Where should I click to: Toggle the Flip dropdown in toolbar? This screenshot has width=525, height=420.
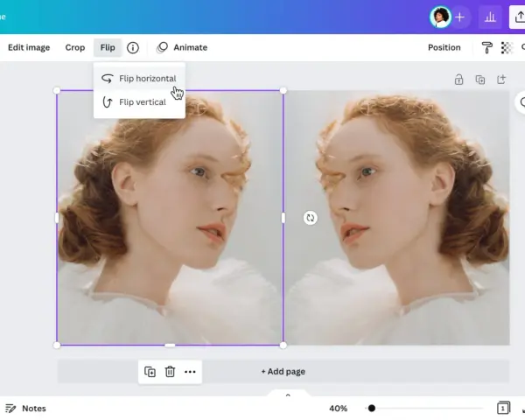click(108, 47)
